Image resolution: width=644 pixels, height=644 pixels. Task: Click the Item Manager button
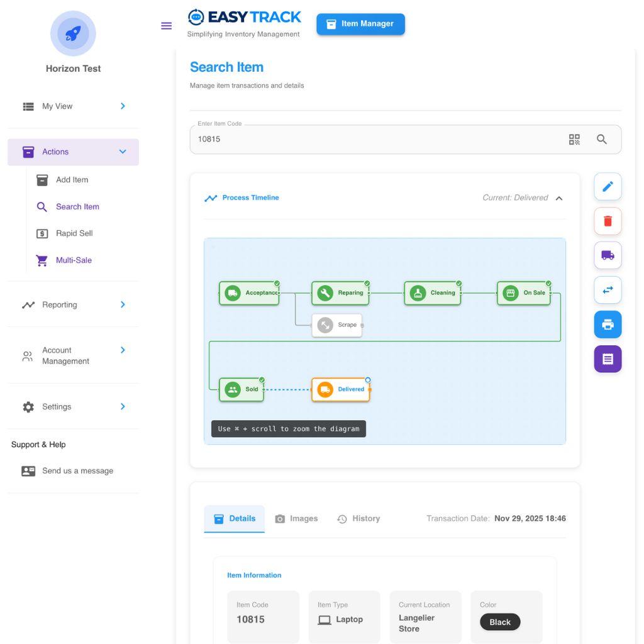click(360, 24)
